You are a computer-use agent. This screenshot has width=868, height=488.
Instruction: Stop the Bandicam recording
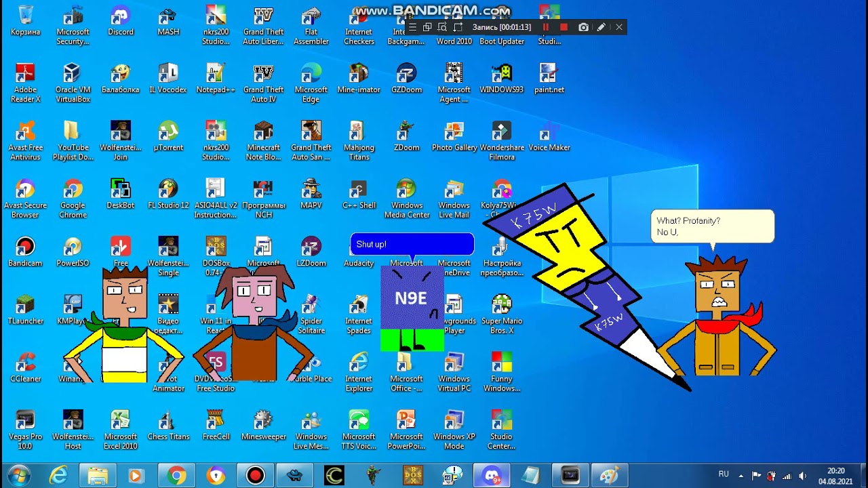(564, 27)
